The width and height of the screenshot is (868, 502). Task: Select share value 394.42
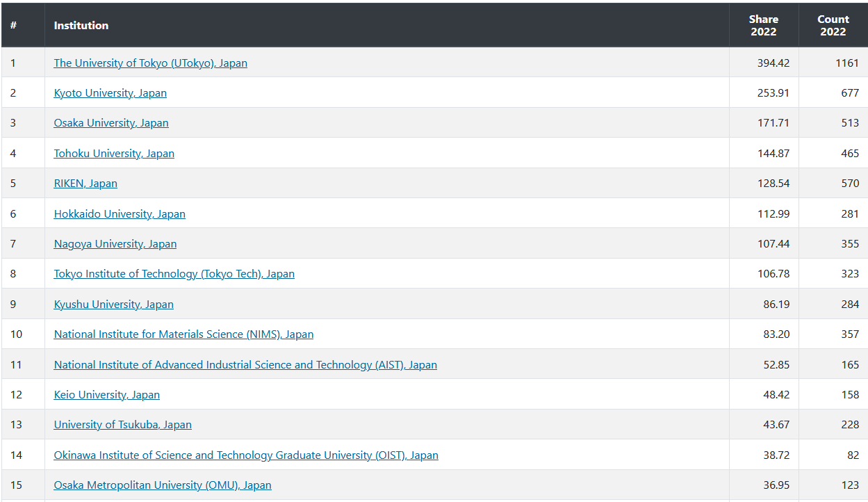[773, 63]
